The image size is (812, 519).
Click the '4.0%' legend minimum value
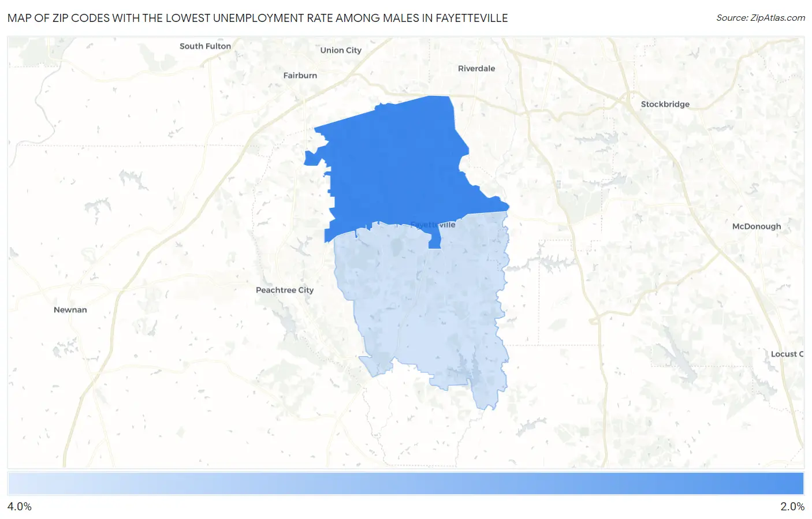pyautogui.click(x=19, y=506)
